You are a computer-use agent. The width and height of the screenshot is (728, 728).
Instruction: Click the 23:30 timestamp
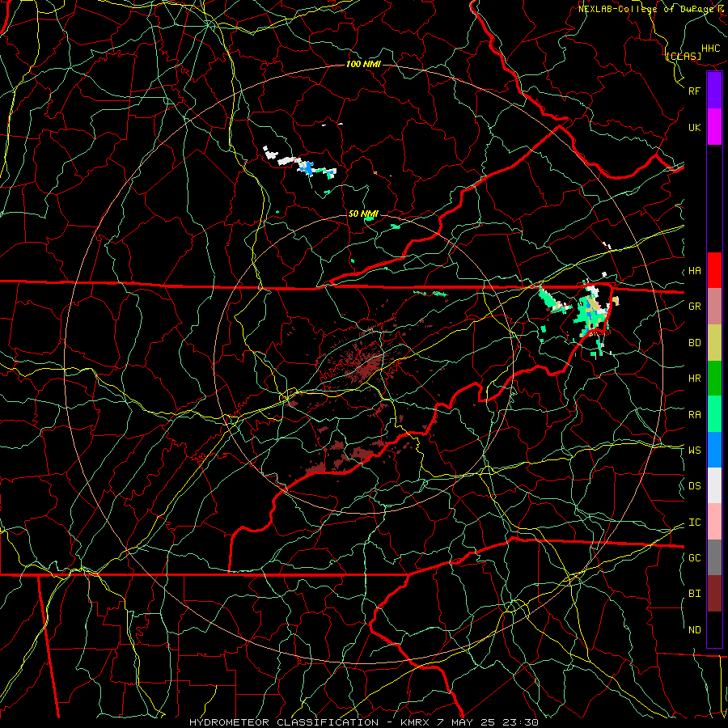point(520,722)
